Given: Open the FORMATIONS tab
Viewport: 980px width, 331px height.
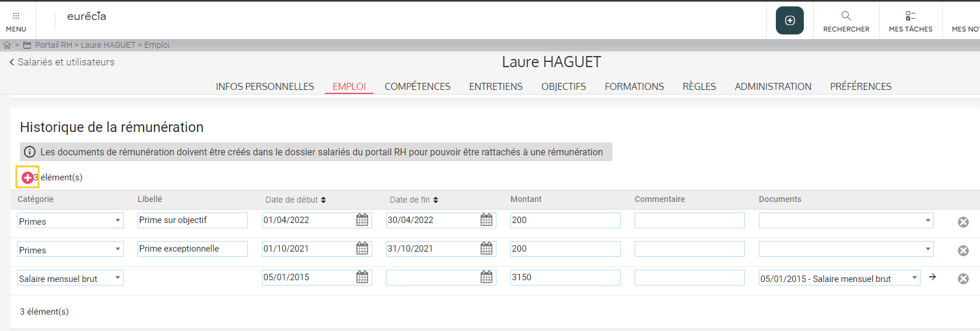Looking at the screenshot, I should [x=634, y=86].
